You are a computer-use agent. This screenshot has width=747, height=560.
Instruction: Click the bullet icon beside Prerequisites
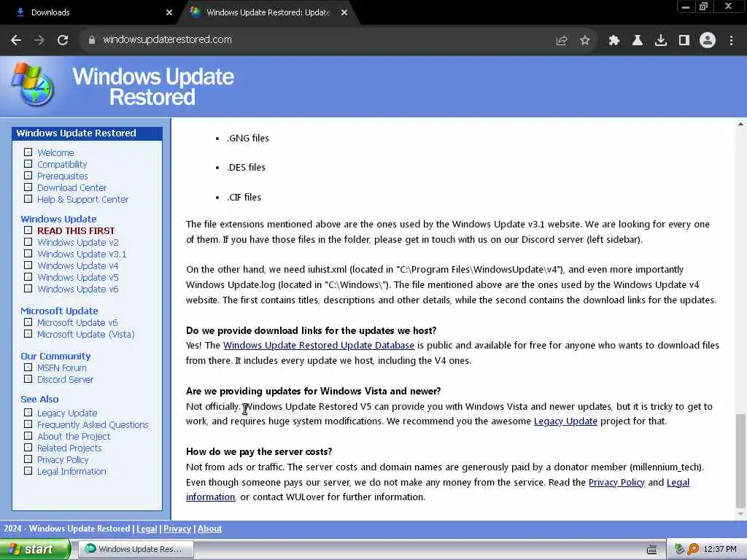(28, 176)
